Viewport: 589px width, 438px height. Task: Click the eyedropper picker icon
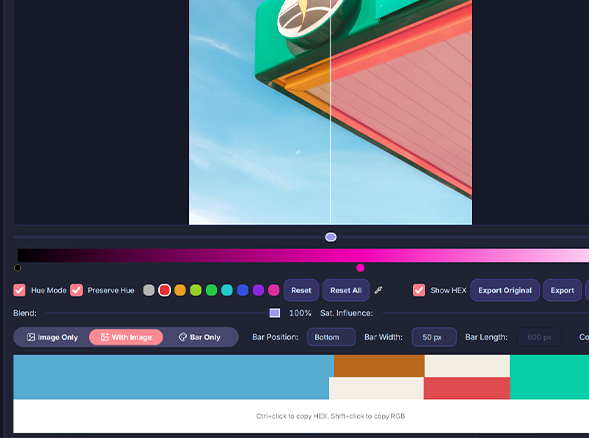378,290
